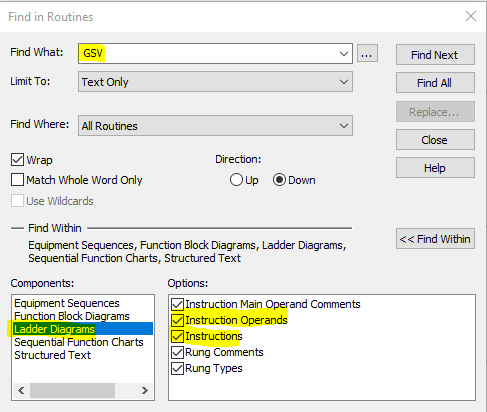The width and height of the screenshot is (487, 412).
Task: Toggle the Instruction Operands checkbox
Action: [x=177, y=320]
